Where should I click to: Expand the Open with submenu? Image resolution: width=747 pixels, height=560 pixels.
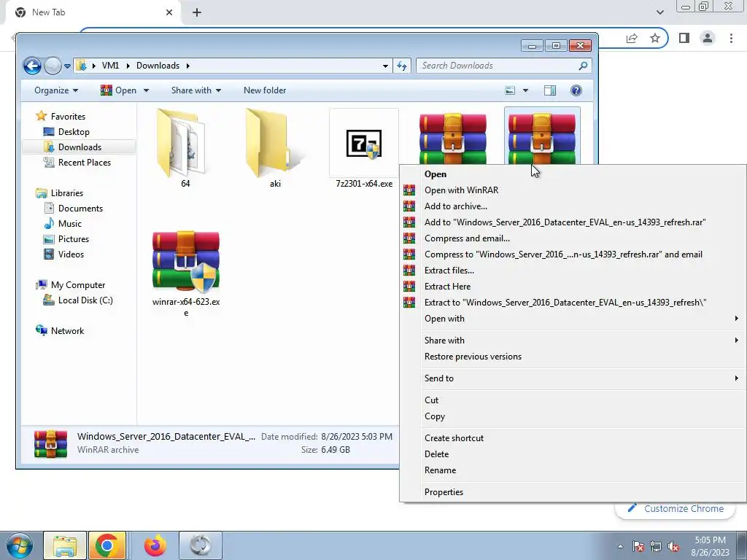click(573, 319)
